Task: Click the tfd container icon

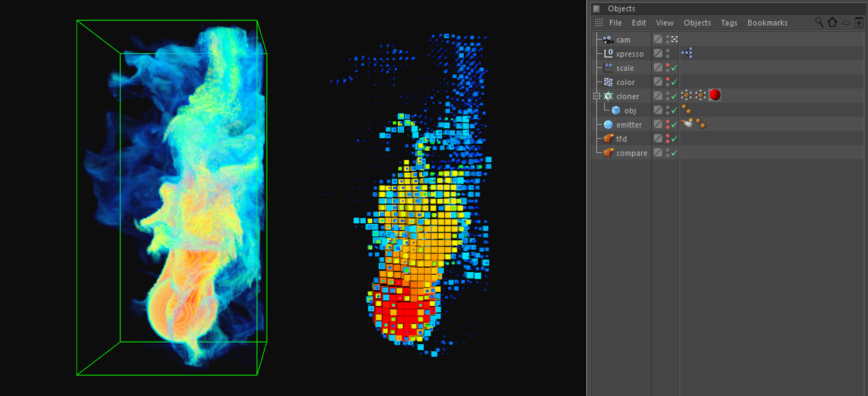Action: click(x=608, y=139)
